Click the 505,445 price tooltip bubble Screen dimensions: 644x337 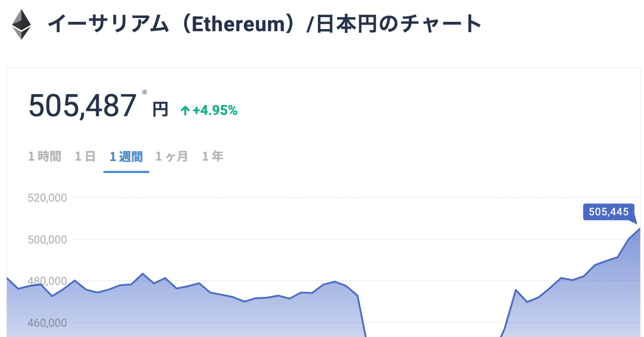click(x=609, y=212)
